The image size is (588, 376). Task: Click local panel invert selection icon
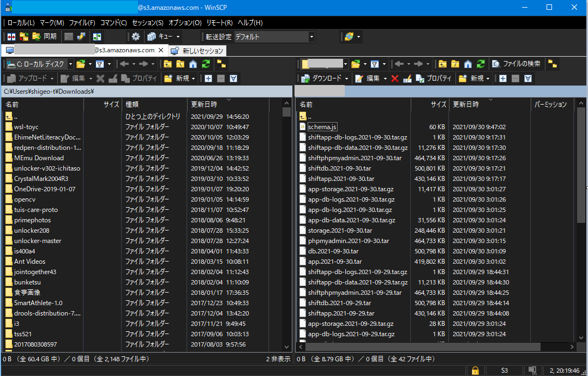[234, 78]
